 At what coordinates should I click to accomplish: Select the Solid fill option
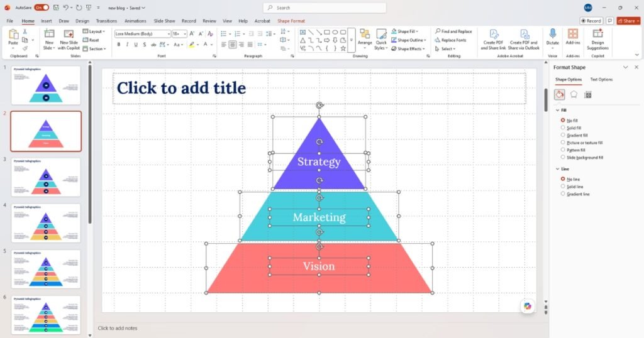point(571,128)
